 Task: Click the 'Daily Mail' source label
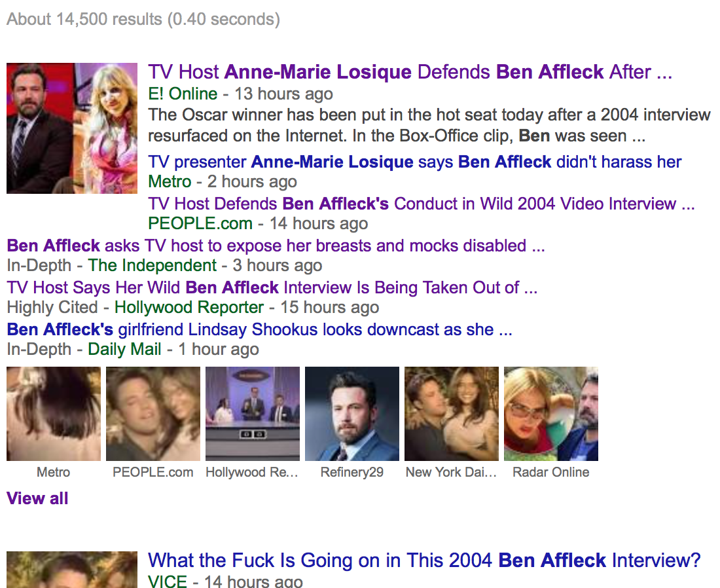point(124,349)
